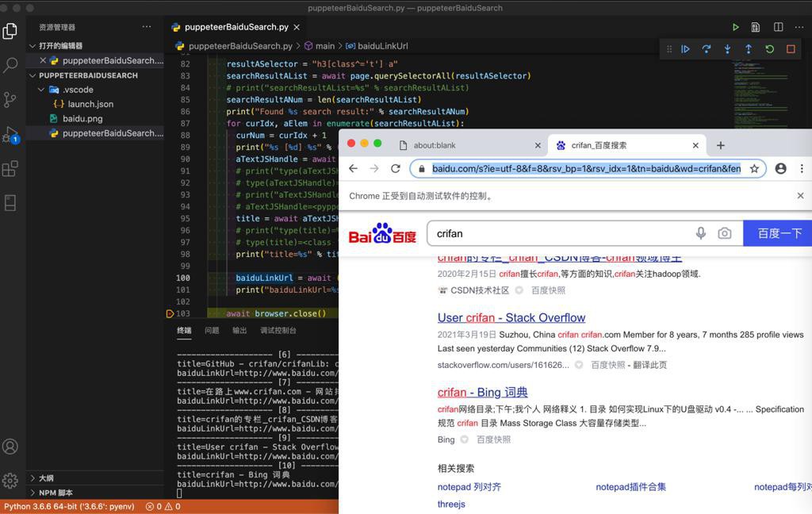Open User crifan - Stack Overflow result
Image resolution: width=812 pixels, height=514 pixels.
(x=511, y=317)
